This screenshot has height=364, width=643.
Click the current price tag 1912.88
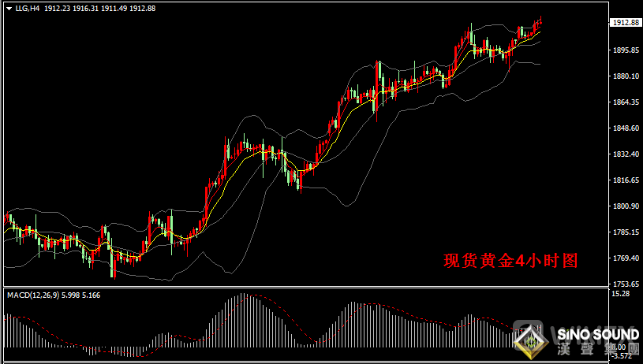(x=625, y=23)
